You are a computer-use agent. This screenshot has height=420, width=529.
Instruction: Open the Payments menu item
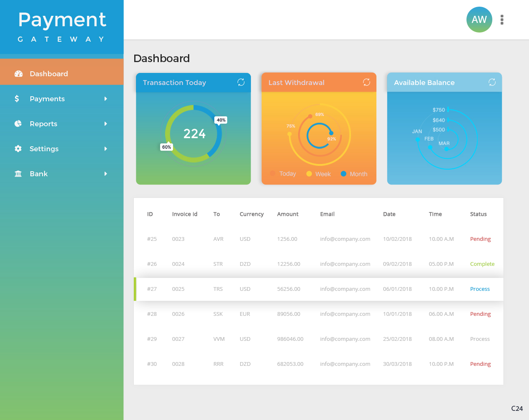pyautogui.click(x=62, y=99)
